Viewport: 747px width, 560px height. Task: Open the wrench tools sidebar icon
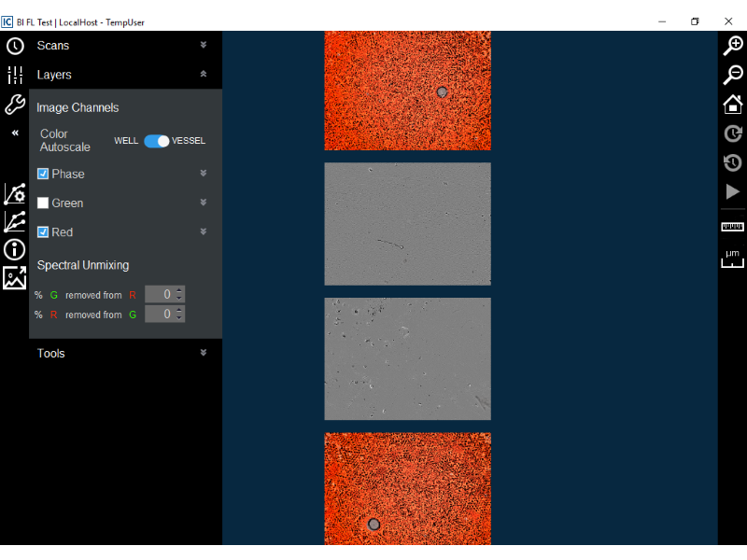pyautogui.click(x=15, y=105)
